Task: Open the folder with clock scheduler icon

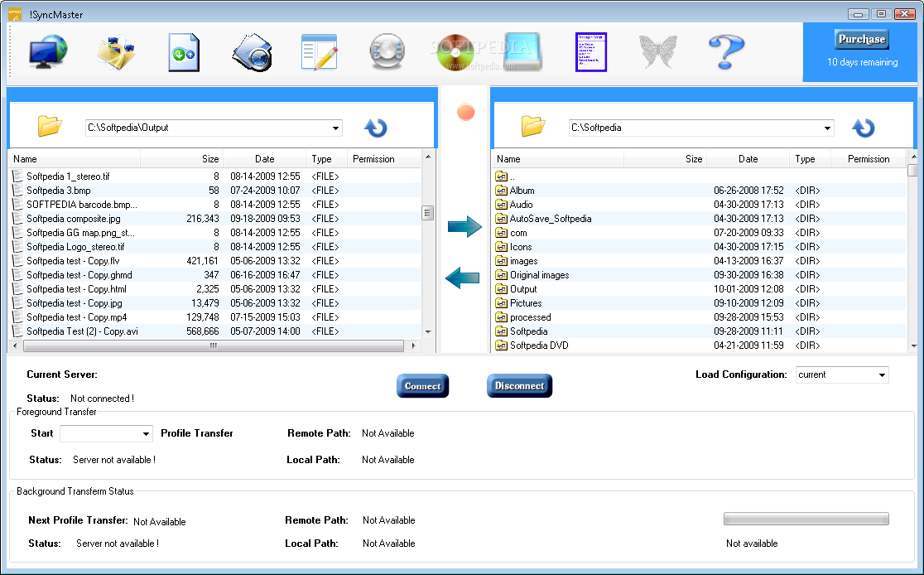Action: 253,52
